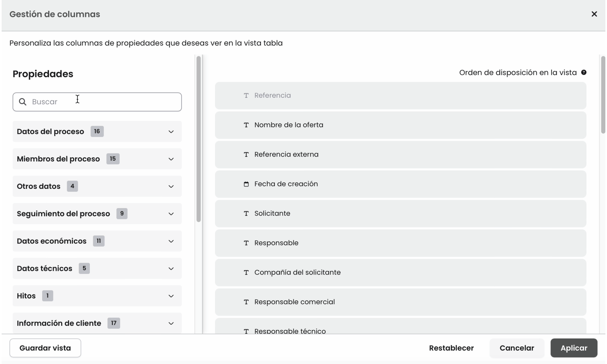Click the Datos técnicos title
The height and width of the screenshot is (364, 607).
click(x=44, y=269)
